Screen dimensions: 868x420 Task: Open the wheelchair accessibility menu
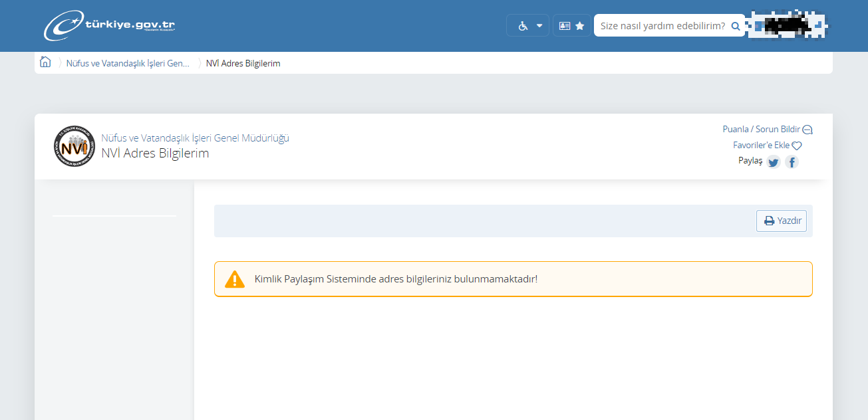529,26
